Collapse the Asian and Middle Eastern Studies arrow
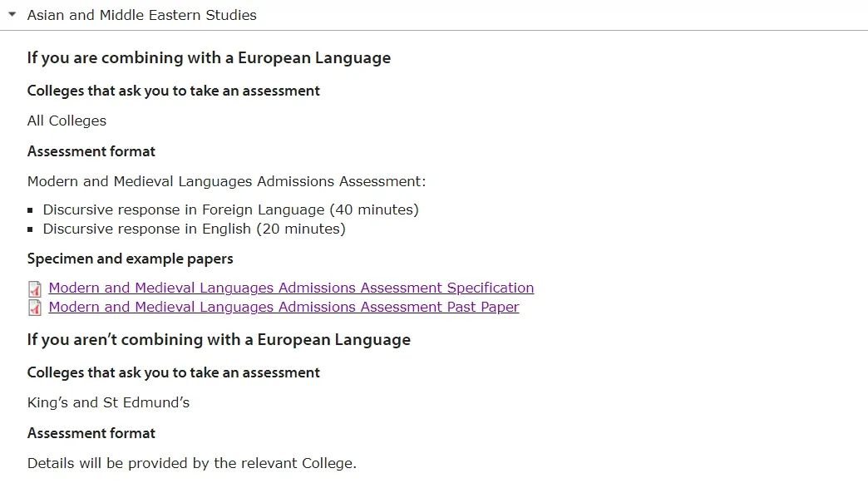Image resolution: width=868 pixels, height=483 pixels. coord(12,14)
